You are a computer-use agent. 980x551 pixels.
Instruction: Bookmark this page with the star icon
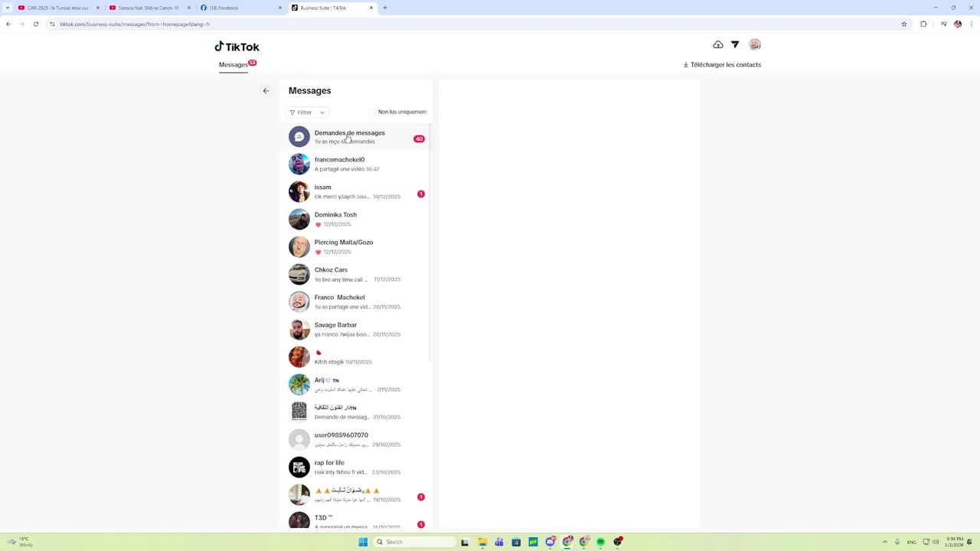click(904, 24)
